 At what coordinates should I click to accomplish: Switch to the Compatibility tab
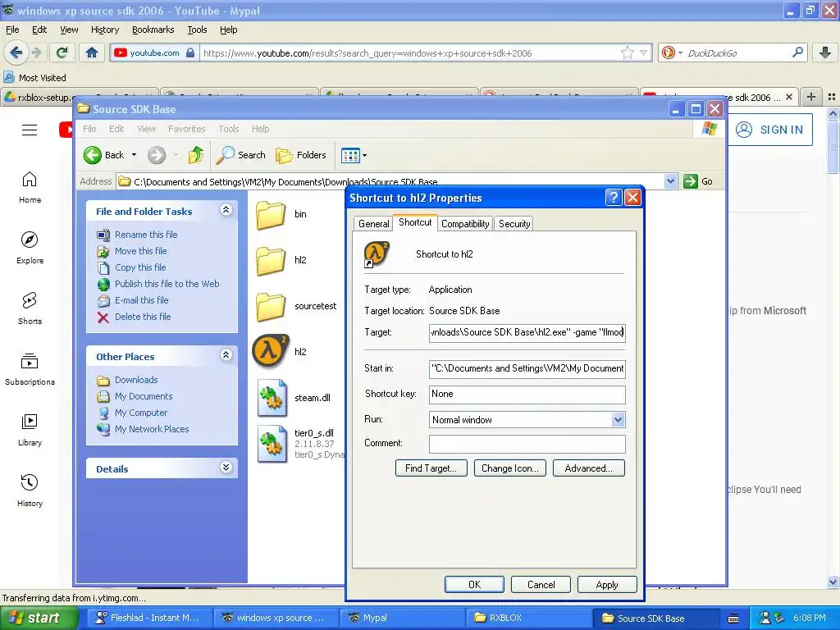point(465,223)
